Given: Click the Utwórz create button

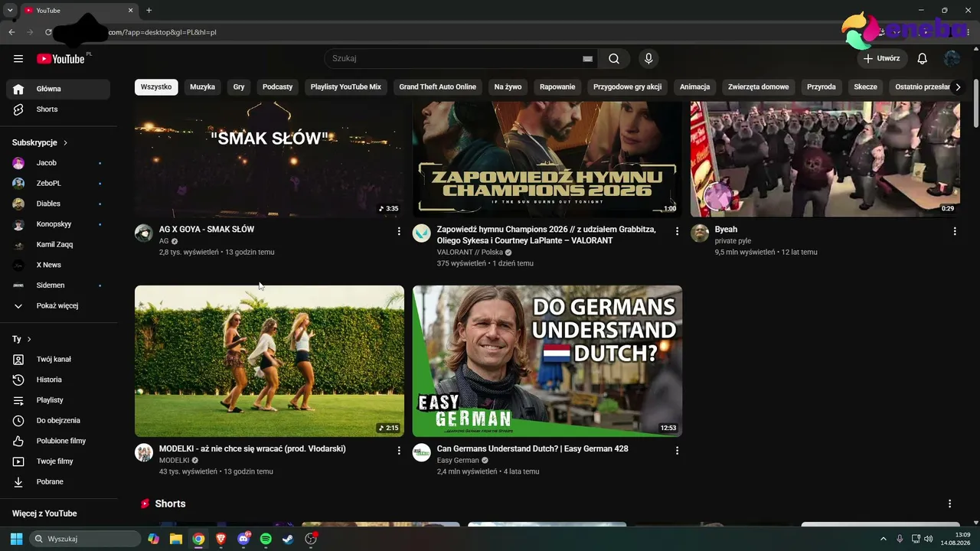Looking at the screenshot, I should pos(882,59).
